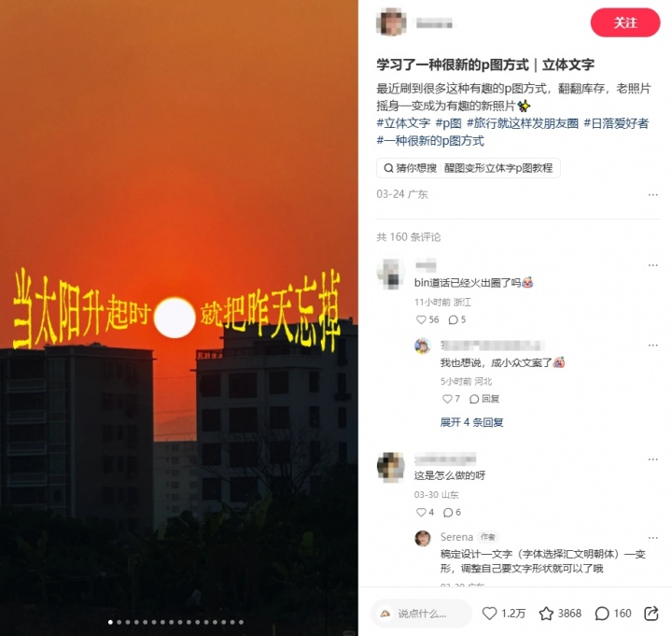This screenshot has width=672, height=636.
Task: Open replies icon showing 5 on first comment
Action: click(x=453, y=319)
